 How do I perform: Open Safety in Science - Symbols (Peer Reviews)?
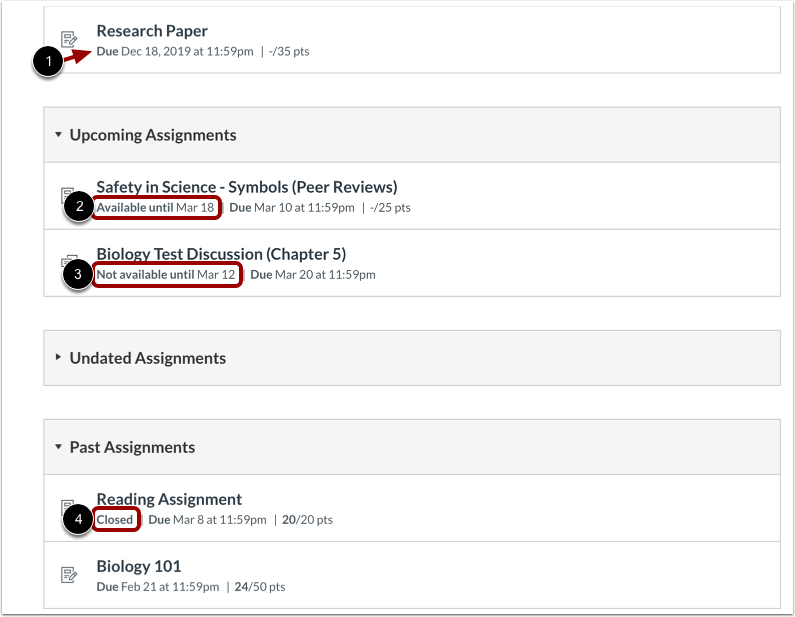point(247,187)
